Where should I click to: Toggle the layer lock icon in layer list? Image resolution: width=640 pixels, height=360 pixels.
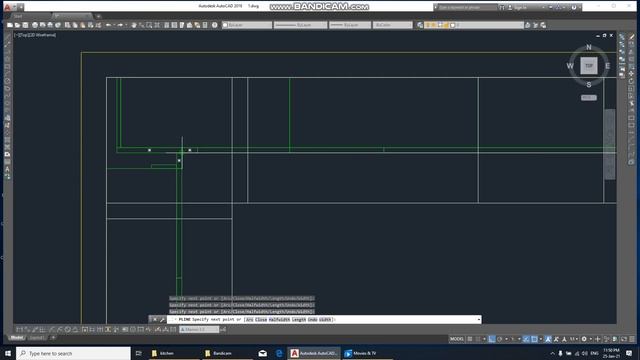[x=446, y=25]
